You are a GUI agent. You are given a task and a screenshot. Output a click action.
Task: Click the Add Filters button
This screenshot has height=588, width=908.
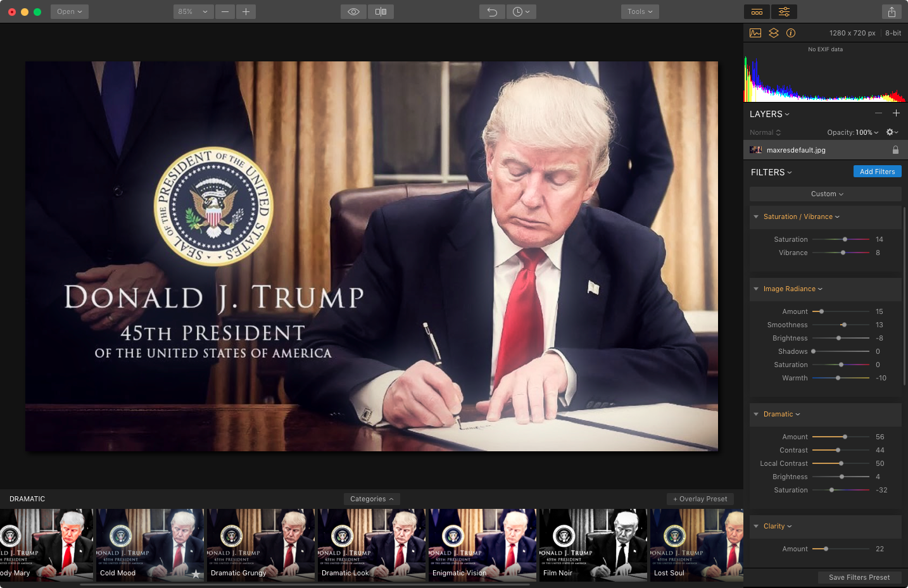click(877, 172)
